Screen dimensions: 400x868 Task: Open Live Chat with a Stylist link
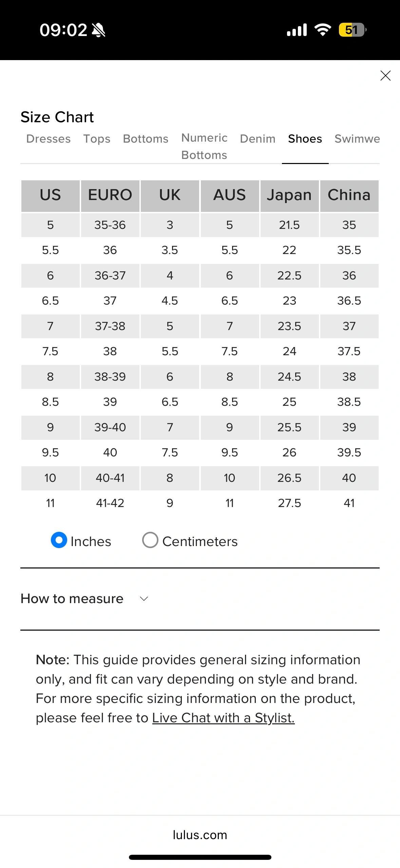click(223, 718)
